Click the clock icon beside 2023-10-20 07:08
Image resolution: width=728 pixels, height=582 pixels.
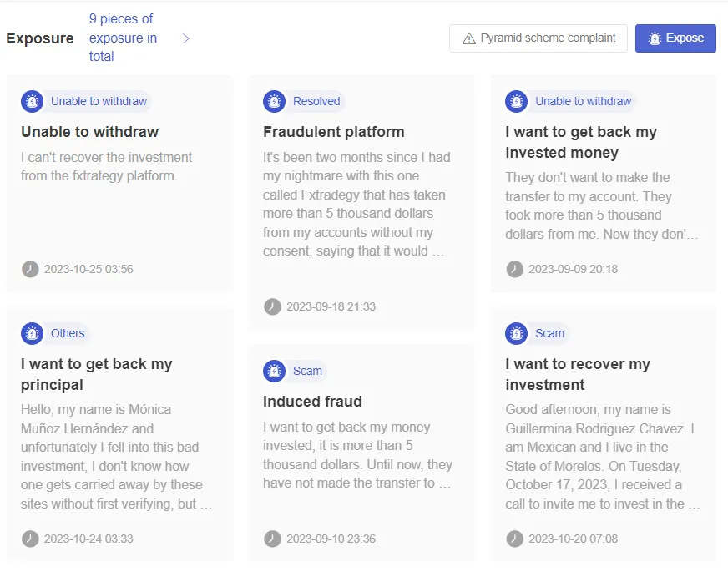[x=514, y=539]
